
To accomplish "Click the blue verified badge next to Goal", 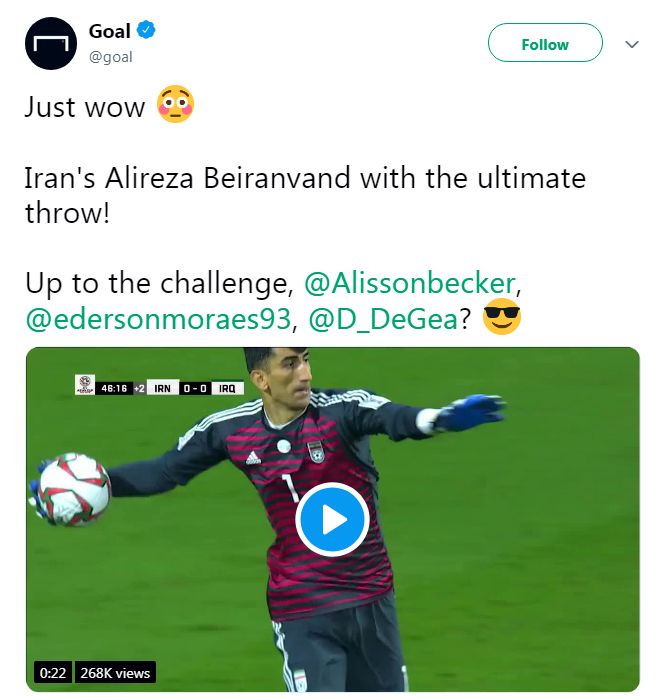I will (x=146, y=30).
